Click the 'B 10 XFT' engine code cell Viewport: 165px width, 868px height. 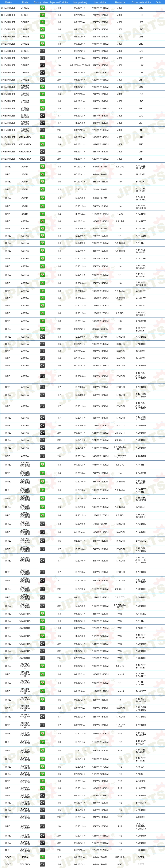[141, 182]
